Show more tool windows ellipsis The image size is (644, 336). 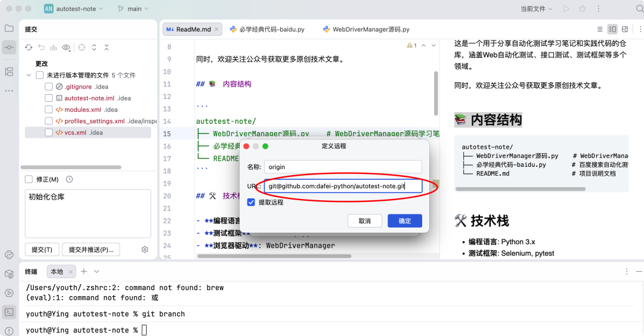click(x=9, y=91)
